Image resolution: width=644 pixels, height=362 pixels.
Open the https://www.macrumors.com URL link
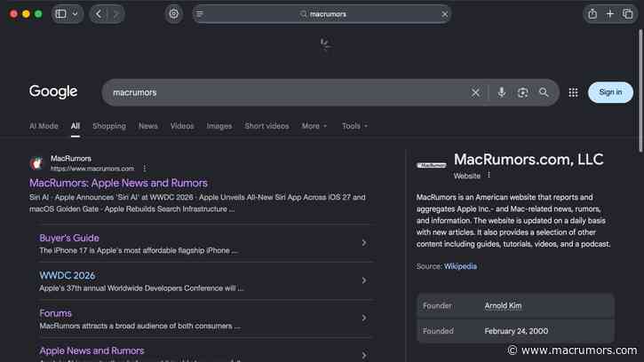(92, 169)
